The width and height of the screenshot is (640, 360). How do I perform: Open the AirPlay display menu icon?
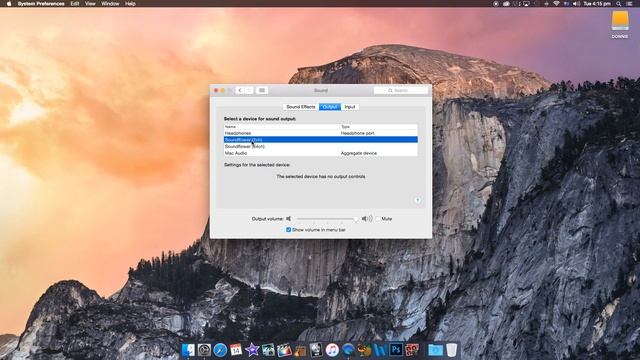click(526, 4)
